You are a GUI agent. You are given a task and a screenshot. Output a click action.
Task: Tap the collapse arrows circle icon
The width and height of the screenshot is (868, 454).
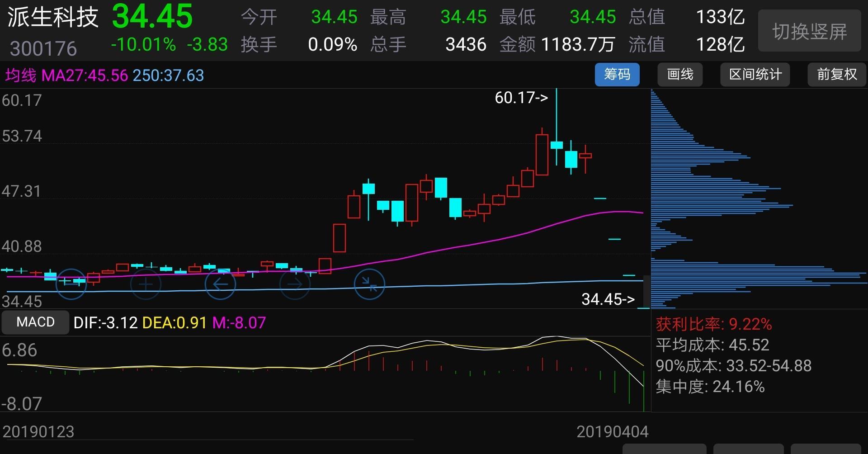(x=369, y=284)
